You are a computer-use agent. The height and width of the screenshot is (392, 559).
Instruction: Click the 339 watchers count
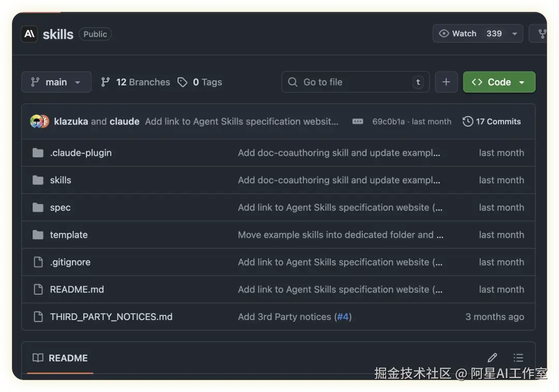click(494, 34)
